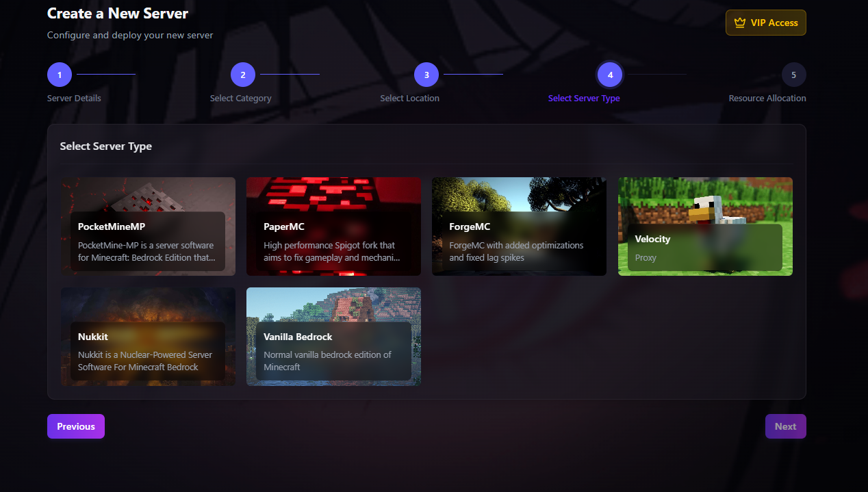Screen dimensions: 868x492
Task: Select step 5 numbered circle
Action: [793, 74]
